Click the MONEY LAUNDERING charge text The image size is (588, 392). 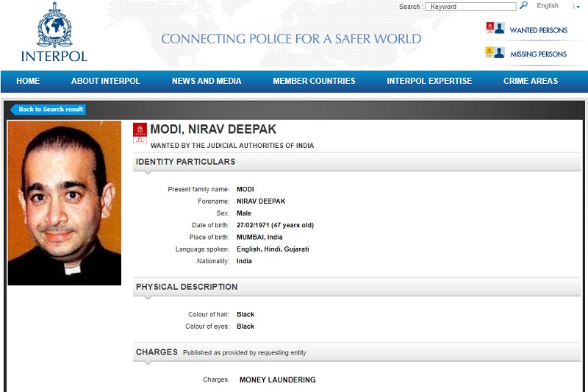[278, 380]
